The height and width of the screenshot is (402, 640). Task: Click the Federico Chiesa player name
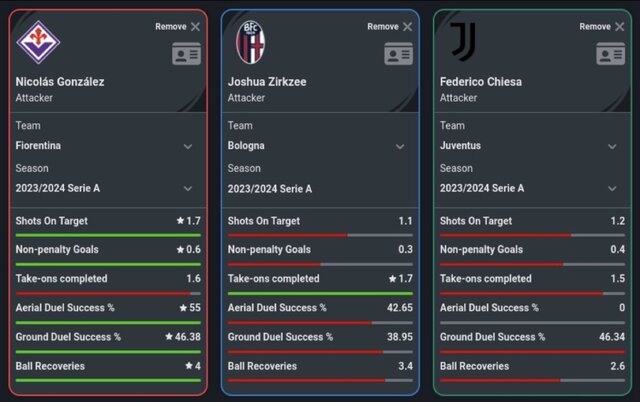pyautogui.click(x=481, y=82)
